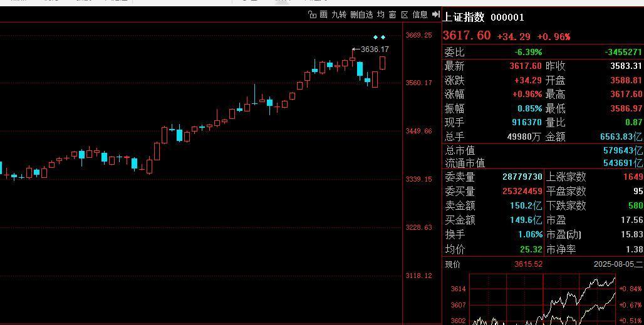Viewport: 644px width, 325px height.
Task: Click the 总手 value 49980万
Action: coord(524,137)
